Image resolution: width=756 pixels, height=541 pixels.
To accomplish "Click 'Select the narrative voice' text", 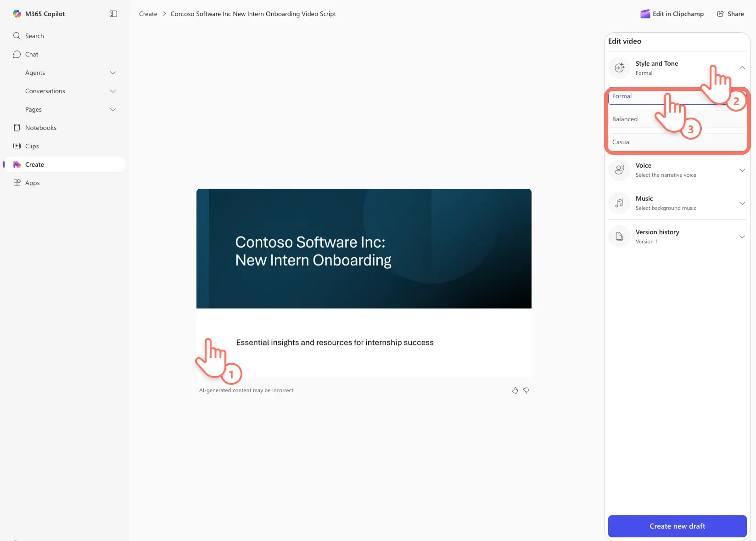I will point(666,175).
